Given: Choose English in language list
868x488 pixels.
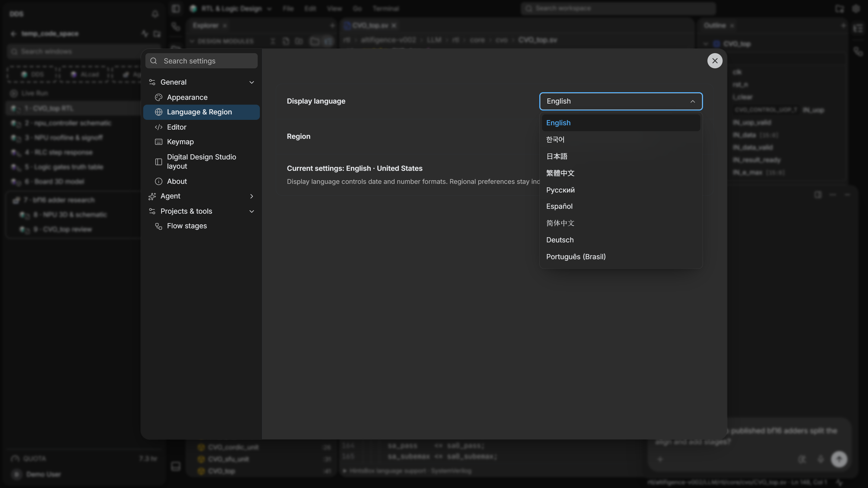Looking at the screenshot, I should click(621, 123).
